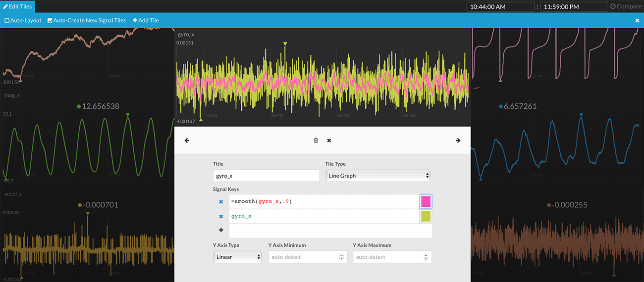Remove the smooth(gyro_x,.9) signal key

tap(221, 202)
